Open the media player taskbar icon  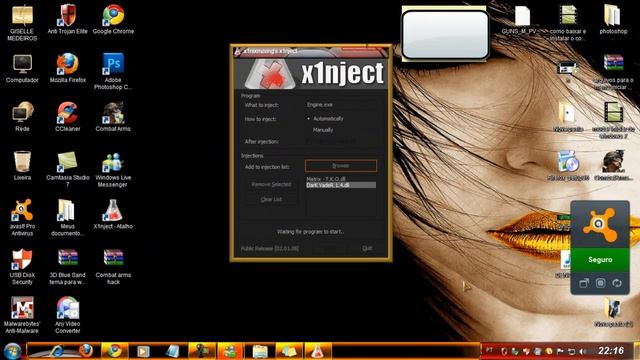pyautogui.click(x=143, y=351)
